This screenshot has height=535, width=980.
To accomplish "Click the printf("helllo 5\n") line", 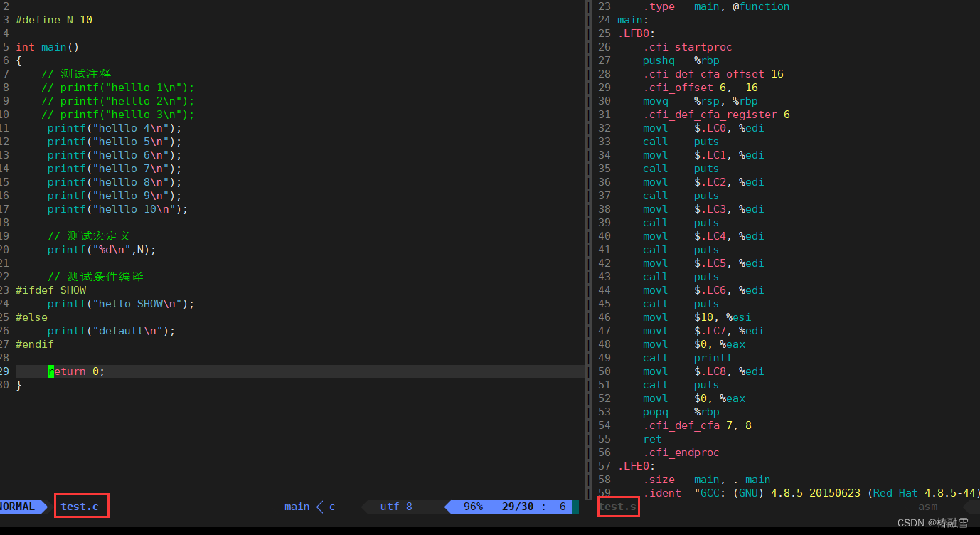I will click(114, 142).
